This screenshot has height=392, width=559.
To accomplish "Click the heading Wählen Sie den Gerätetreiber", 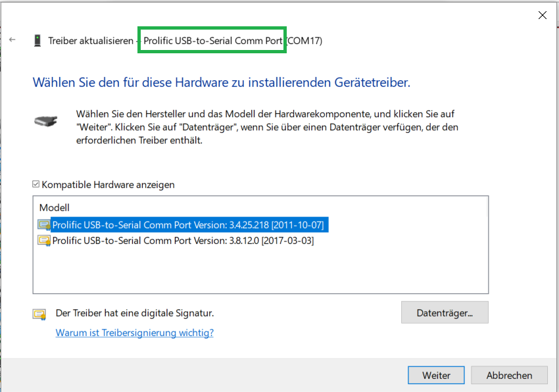I will click(x=222, y=82).
